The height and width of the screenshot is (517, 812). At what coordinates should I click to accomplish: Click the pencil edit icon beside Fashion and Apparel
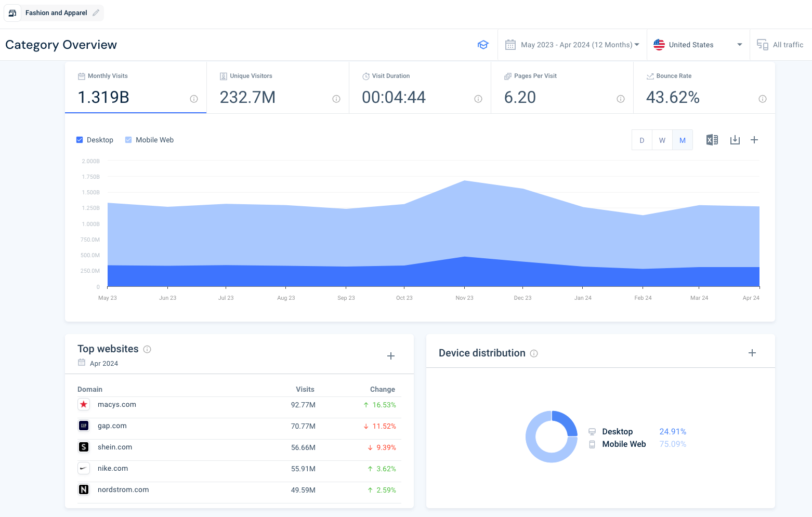pos(96,13)
